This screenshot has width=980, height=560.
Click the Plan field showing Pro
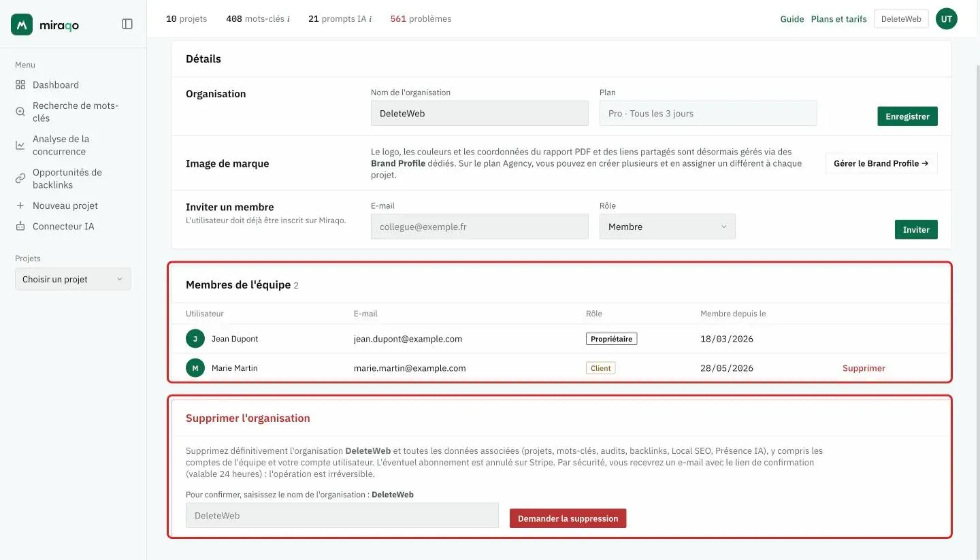pos(708,114)
